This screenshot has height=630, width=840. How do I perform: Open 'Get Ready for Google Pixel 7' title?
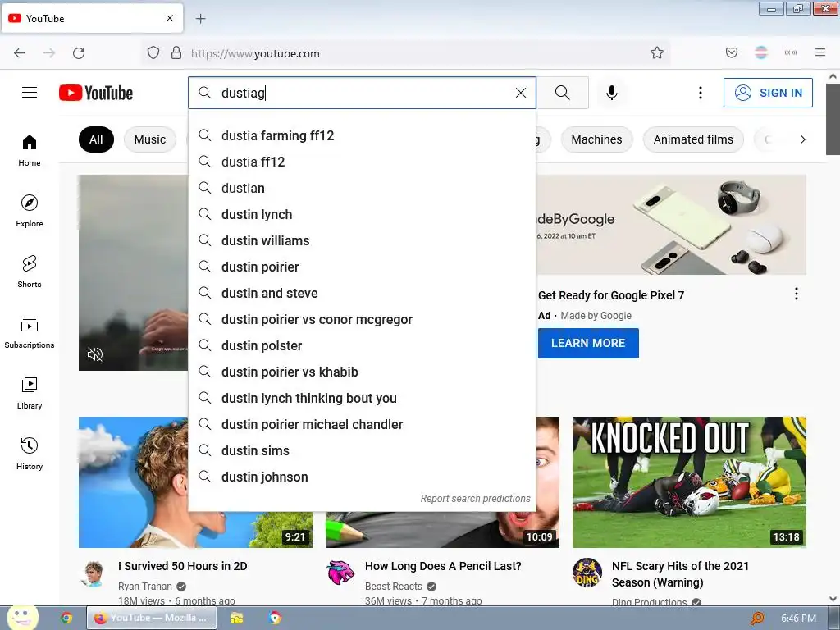coord(610,295)
